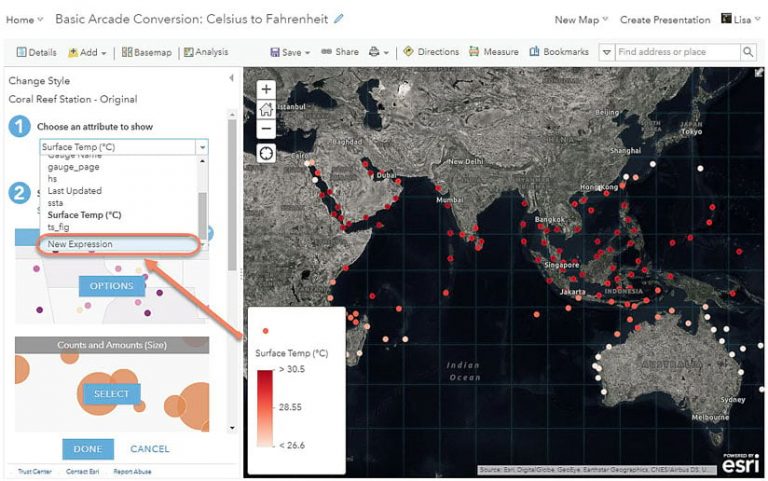Zoom out of the map
Viewport: 768px width, 481px height.
click(266, 129)
